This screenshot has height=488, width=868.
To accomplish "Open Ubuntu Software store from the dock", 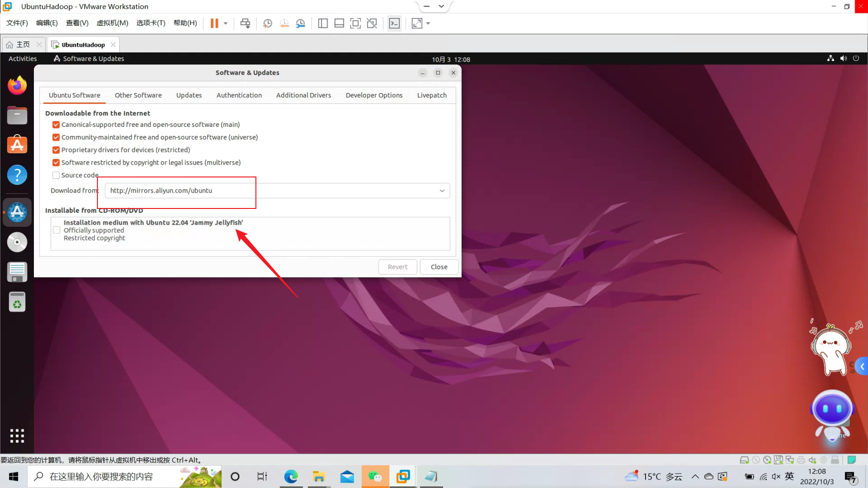I will (x=17, y=145).
